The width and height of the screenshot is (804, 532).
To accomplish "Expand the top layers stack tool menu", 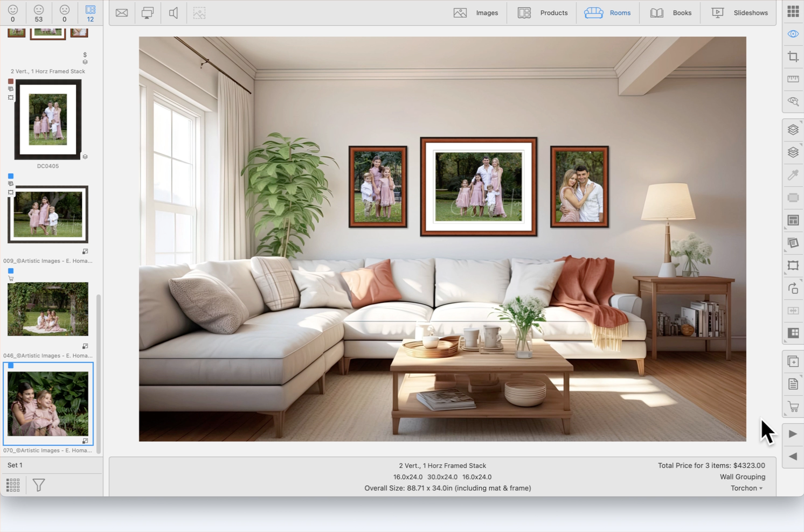I will point(793,130).
